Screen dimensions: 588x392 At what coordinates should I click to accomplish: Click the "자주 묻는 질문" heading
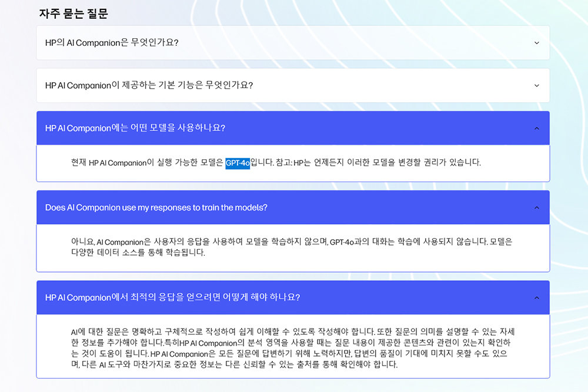[x=73, y=13]
